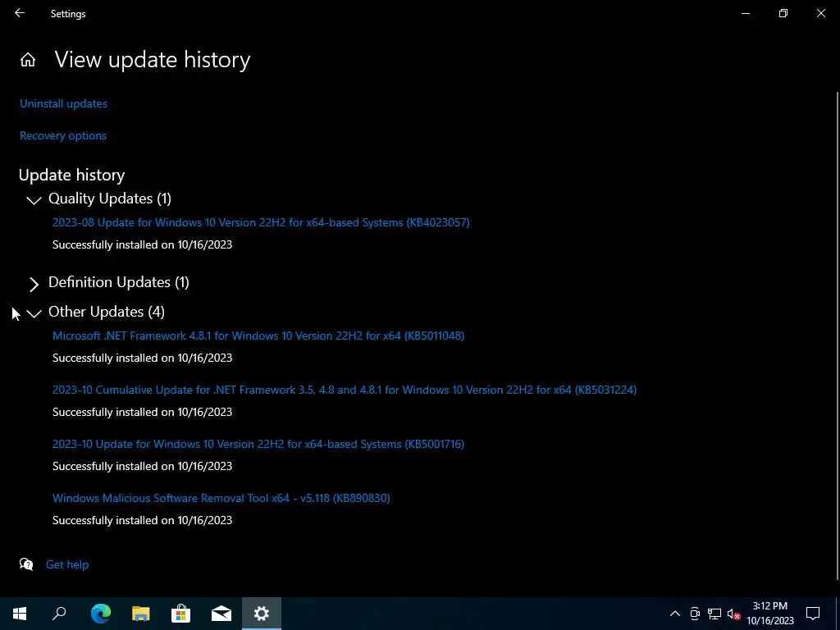Image resolution: width=840 pixels, height=630 pixels.
Task: Open 2023-10 Update KB5001716 link
Action: (258, 444)
